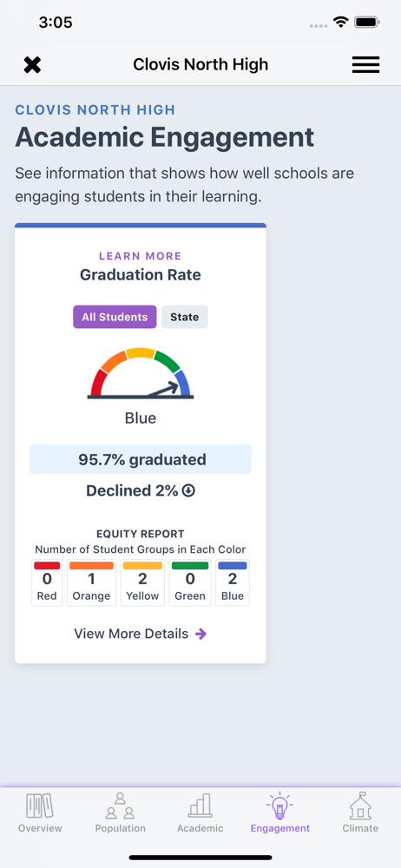Select the Engagement lightbulb icon tab
The image size is (401, 868).
pos(280,813)
